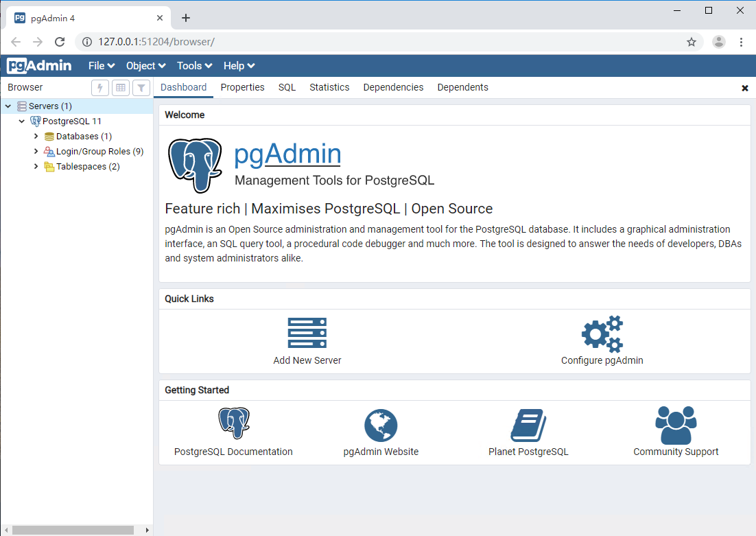Click the PostgreSQL 11 elephant server icon
This screenshot has width=756, height=536.
[x=36, y=121]
